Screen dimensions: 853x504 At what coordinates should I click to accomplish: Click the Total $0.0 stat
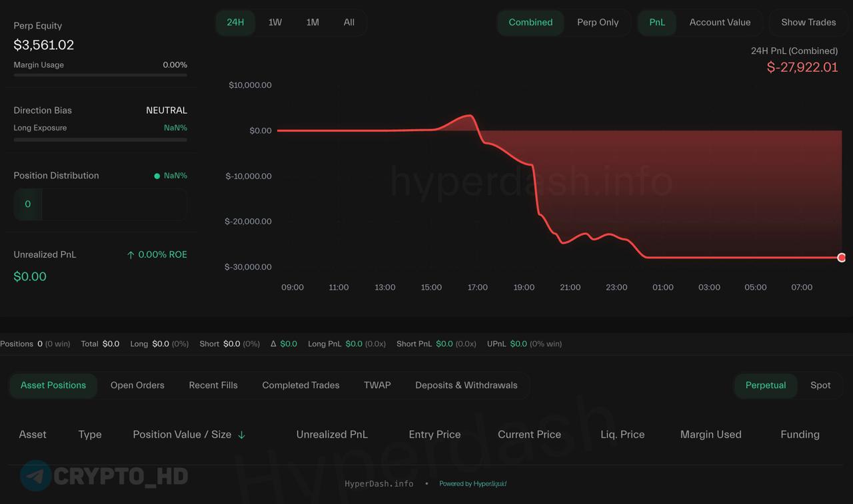(x=100, y=344)
